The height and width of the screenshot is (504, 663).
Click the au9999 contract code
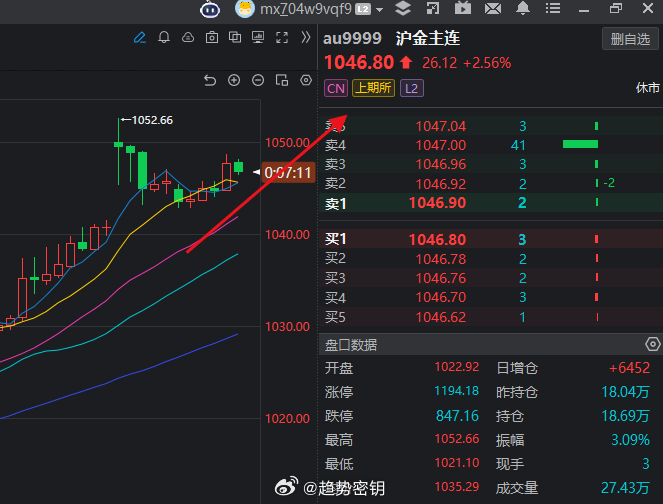pos(352,38)
